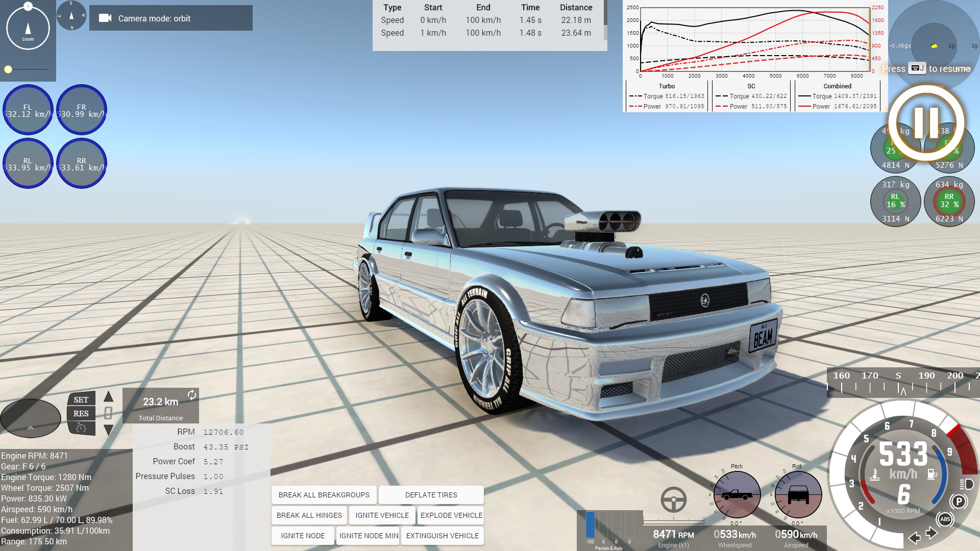Image resolution: width=980 pixels, height=551 pixels.
Task: Click 'Consumption: 35.91 L/100km' text
Action: coord(55,531)
